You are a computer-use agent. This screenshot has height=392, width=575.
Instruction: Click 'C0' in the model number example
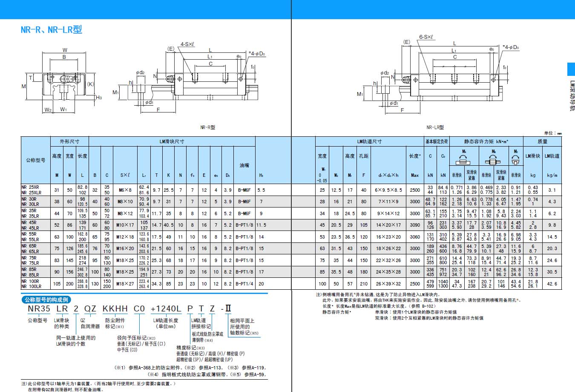[139, 309]
